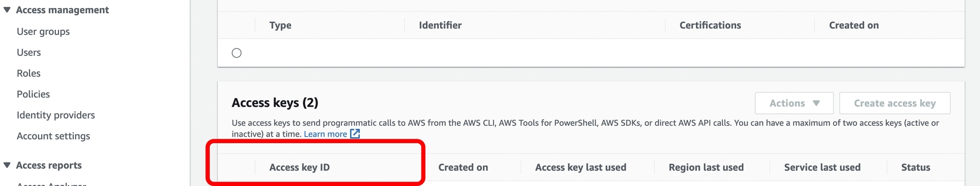
Task: Collapse the Access reports section triangle
Action: pos(7,165)
